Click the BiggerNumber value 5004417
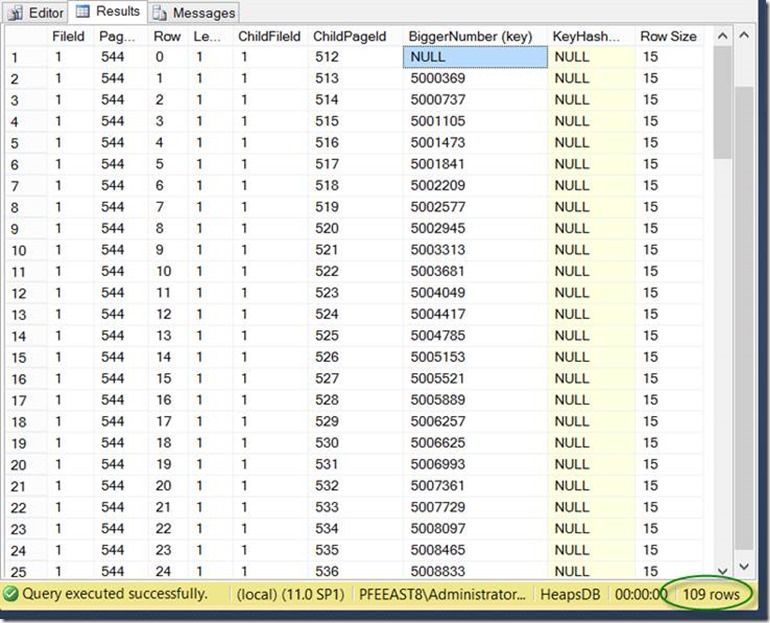Viewport: 770px width, 623px height. [x=438, y=314]
